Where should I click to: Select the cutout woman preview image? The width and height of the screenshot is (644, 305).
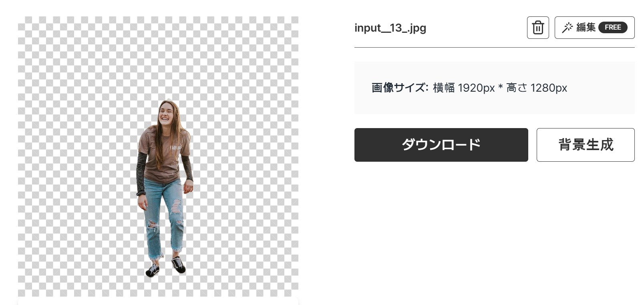tap(158, 157)
